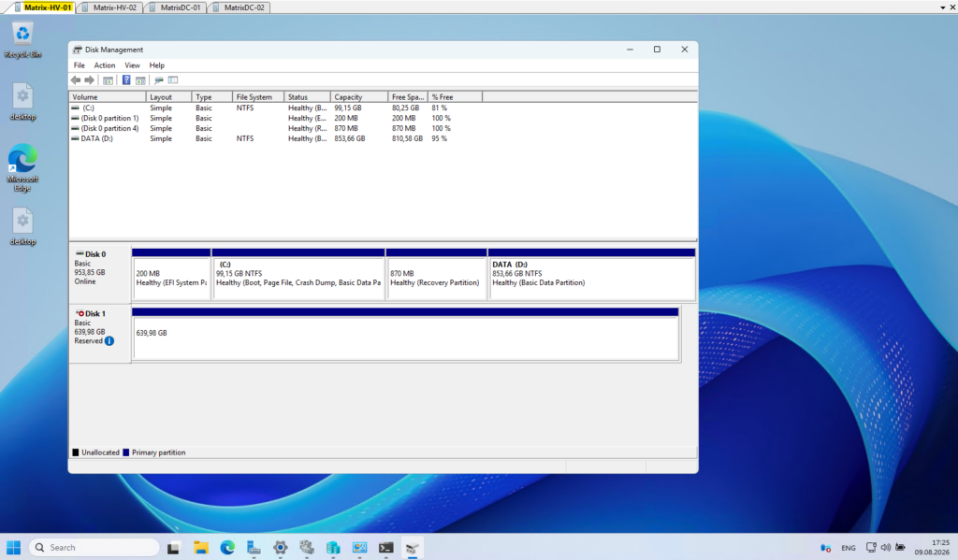Viewport: 958px width, 560px height.
Task: Sort by the Status column header
Action: point(307,97)
